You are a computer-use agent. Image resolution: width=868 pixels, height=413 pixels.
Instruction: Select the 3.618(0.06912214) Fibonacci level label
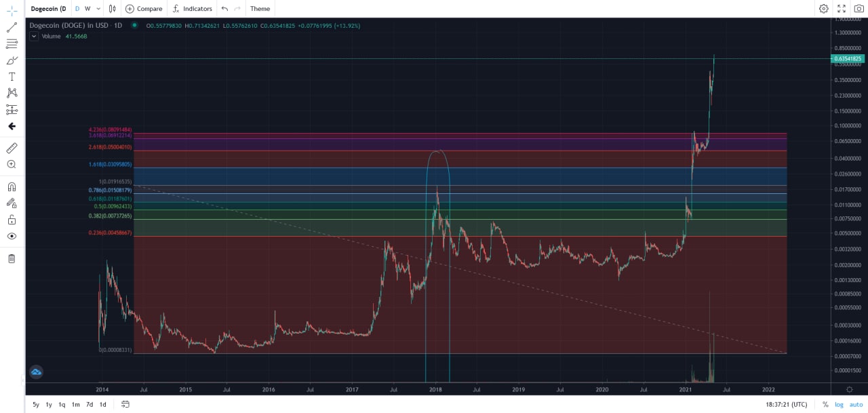tap(110, 136)
